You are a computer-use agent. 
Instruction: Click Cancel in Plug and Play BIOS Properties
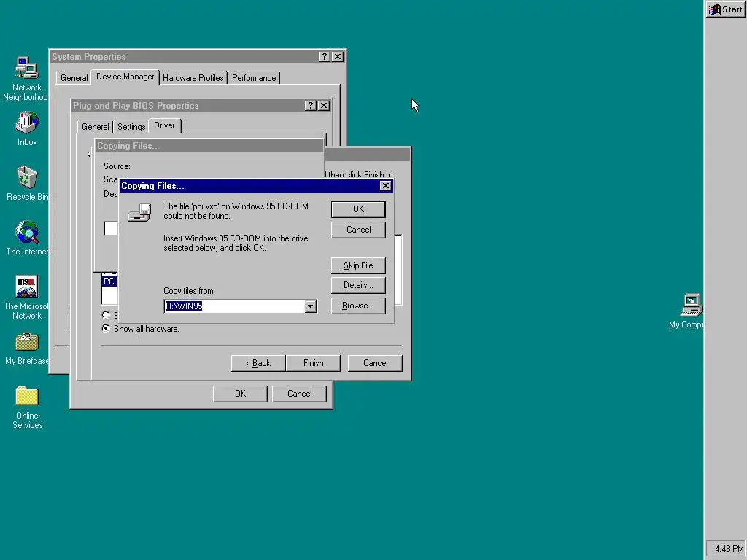click(299, 394)
